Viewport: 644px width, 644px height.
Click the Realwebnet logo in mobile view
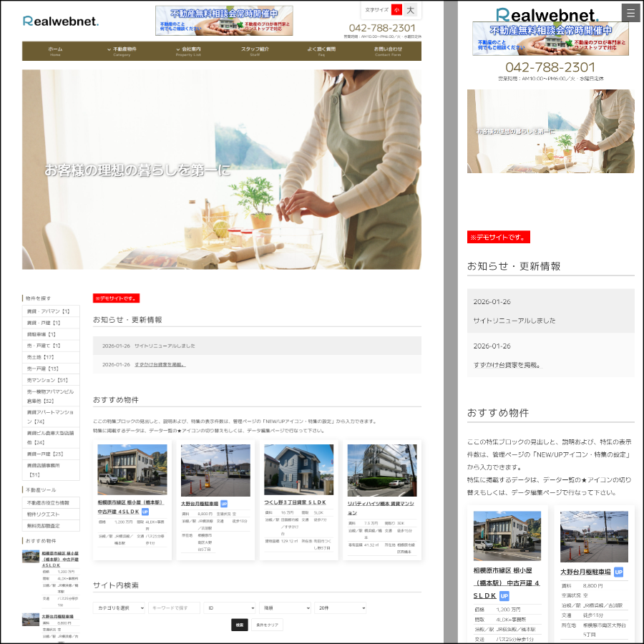click(x=547, y=15)
